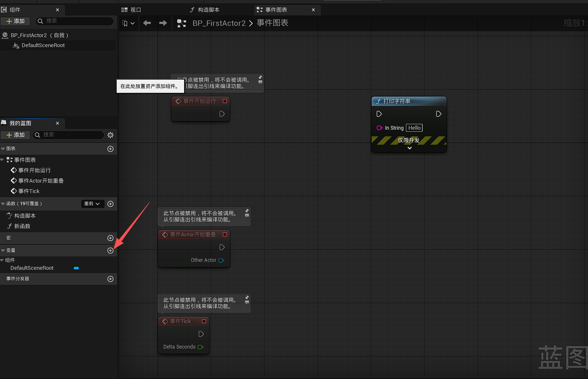Select BP_FirstActor2 (自我) in components tree
The image size is (588, 379).
coord(40,35)
